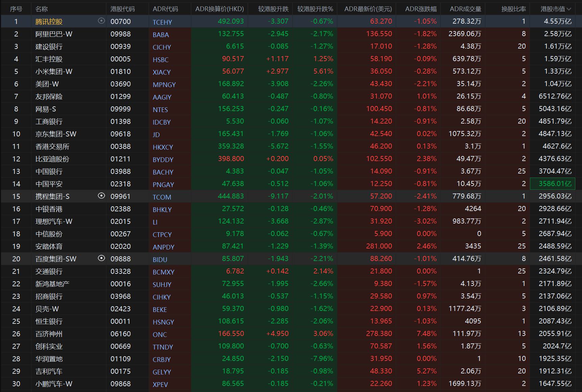The width and height of the screenshot is (582, 392).
Task: Select the 交通银行 stock name
Action: coord(49,271)
